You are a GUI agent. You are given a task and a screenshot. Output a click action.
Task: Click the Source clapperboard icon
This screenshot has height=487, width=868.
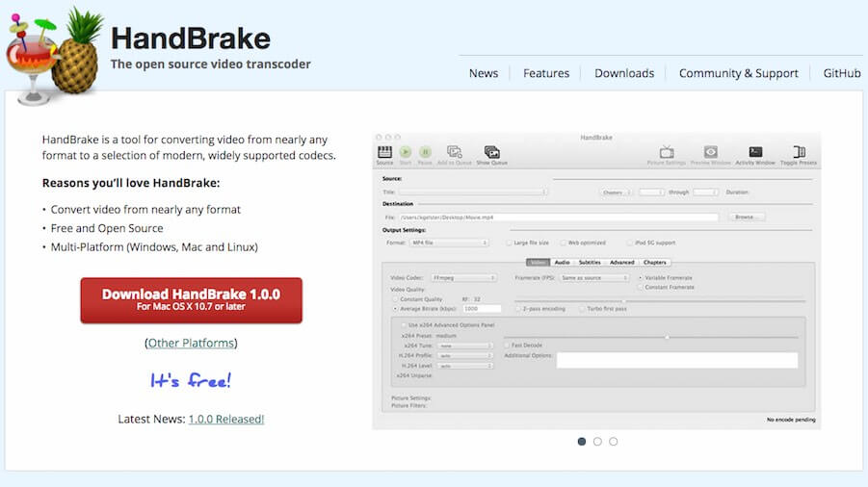click(x=384, y=152)
